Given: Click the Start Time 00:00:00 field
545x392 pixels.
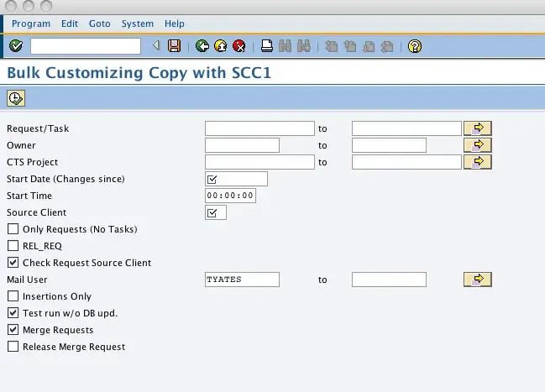Looking at the screenshot, I should point(230,196).
